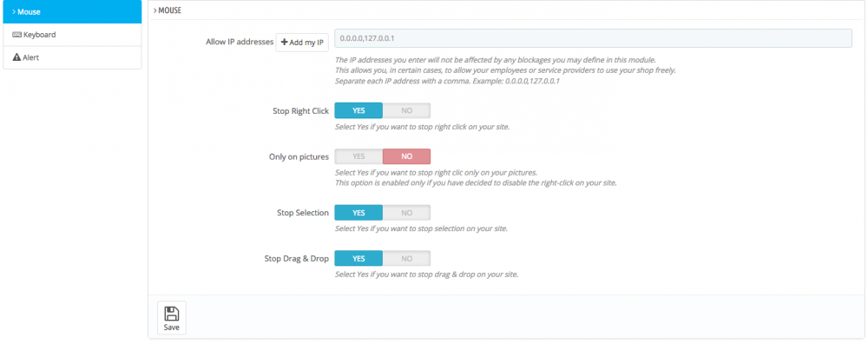Open the Alert settings tab
Screen dimensions: 868x351
[x=72, y=57]
